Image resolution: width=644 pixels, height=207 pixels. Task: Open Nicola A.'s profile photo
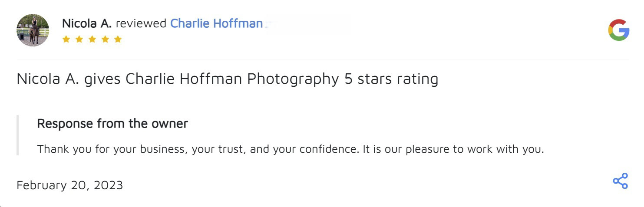point(33,30)
